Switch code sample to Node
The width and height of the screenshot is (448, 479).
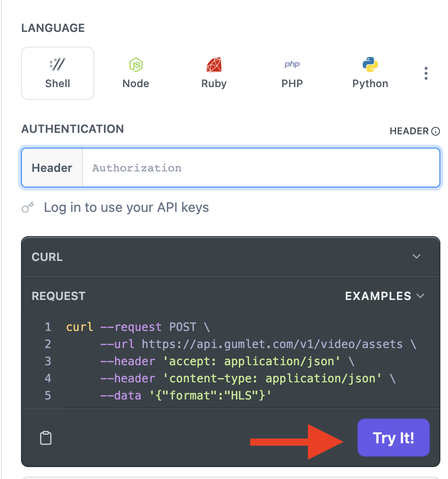point(136,73)
